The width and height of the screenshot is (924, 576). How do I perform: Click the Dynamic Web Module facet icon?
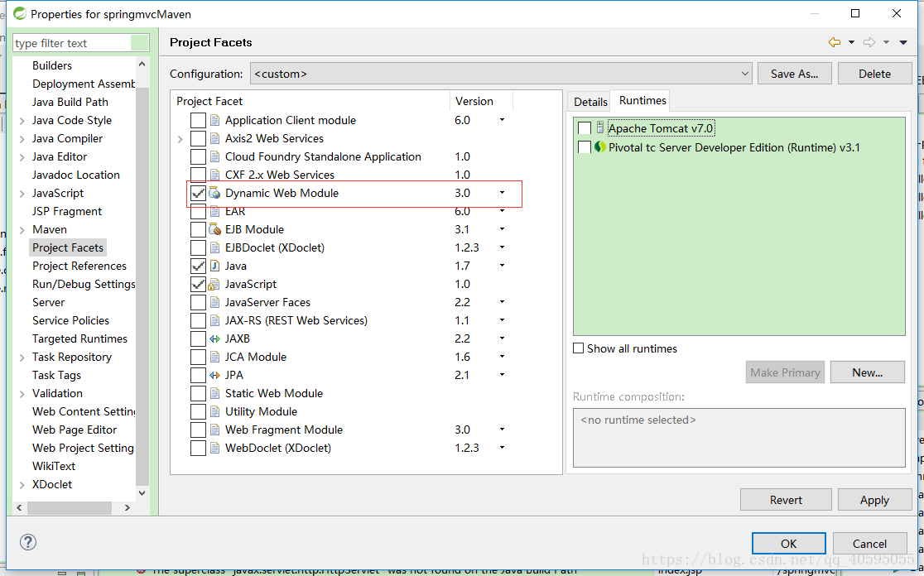tap(214, 193)
